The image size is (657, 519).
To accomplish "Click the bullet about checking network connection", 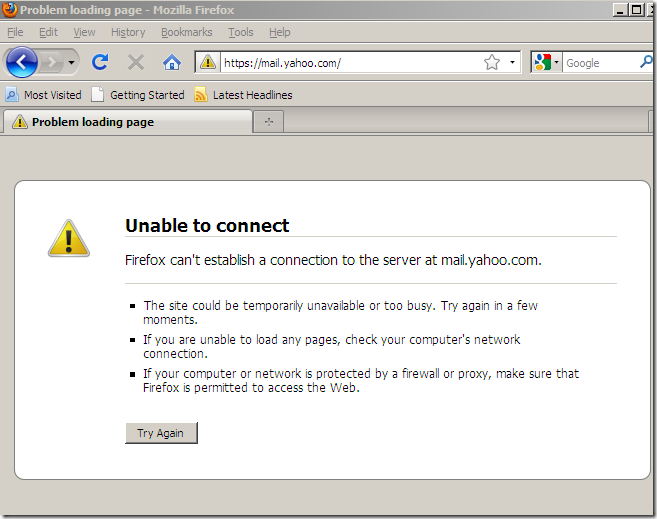I will coord(331,346).
